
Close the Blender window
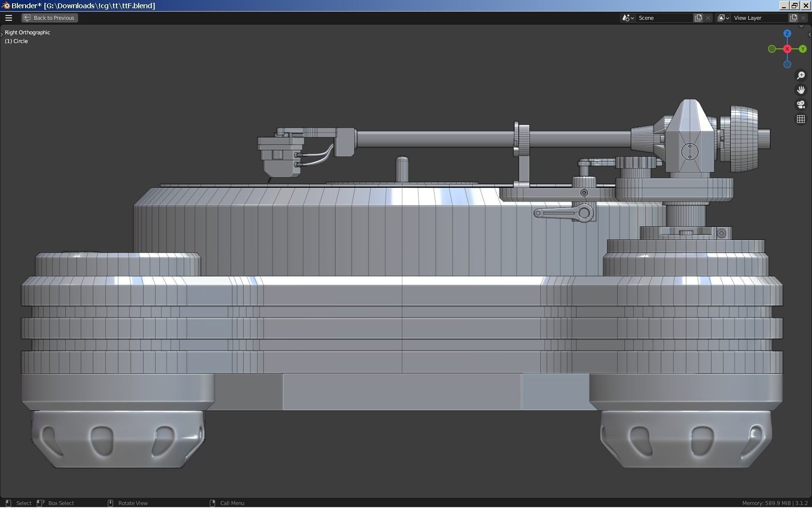[806, 5]
